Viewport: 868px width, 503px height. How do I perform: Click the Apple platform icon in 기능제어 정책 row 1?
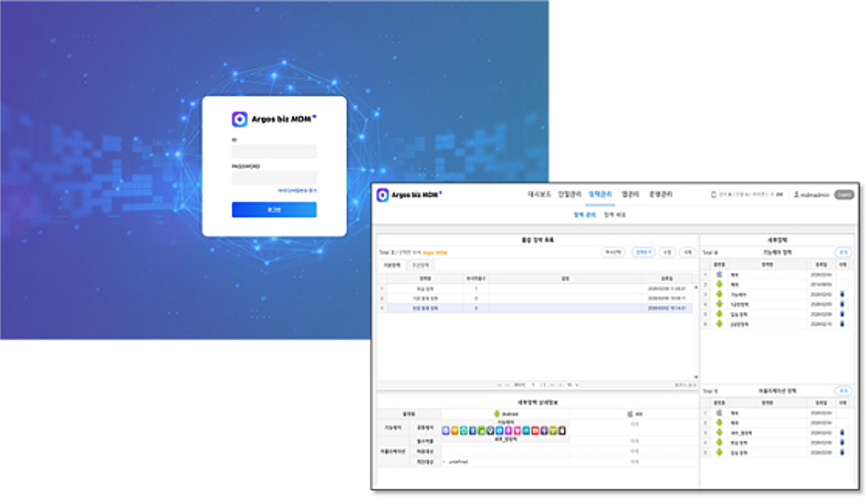tap(719, 274)
